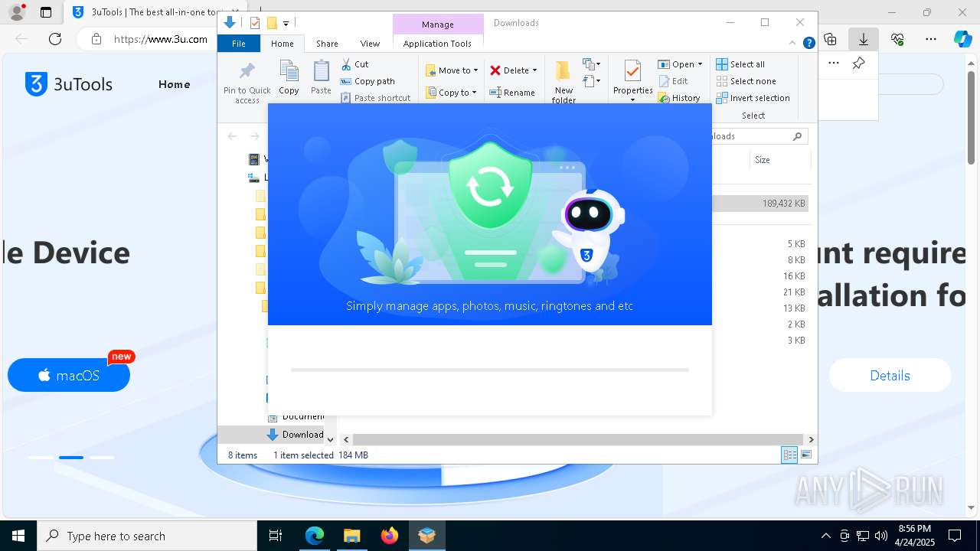
Task: Open File Explorer from the taskbar
Action: pos(351,536)
